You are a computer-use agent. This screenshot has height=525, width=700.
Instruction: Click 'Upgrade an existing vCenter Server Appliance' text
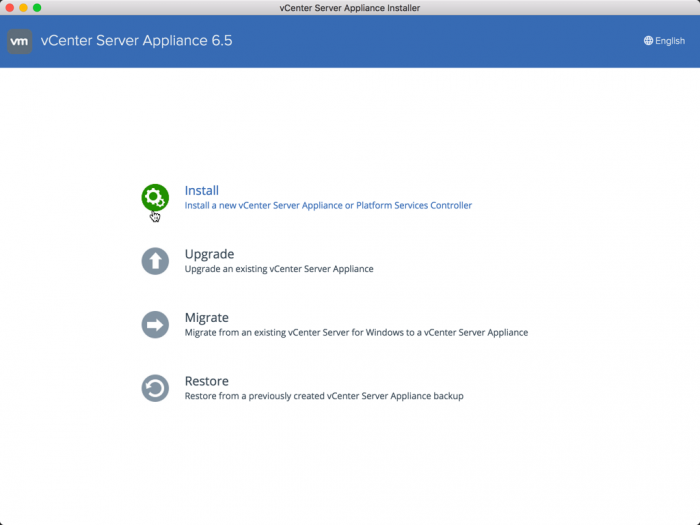[279, 269]
